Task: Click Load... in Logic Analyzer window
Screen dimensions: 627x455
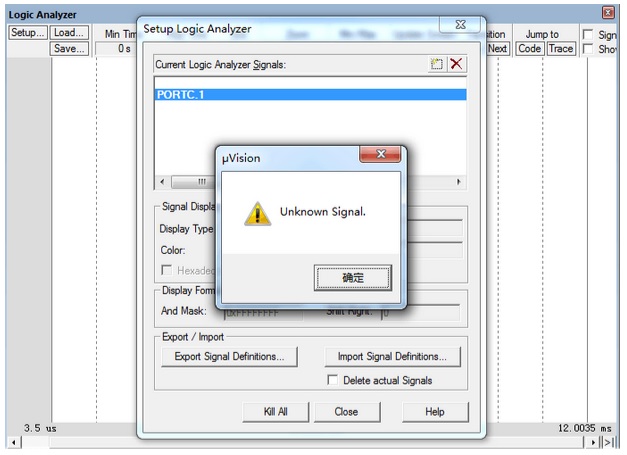Action: (x=69, y=32)
